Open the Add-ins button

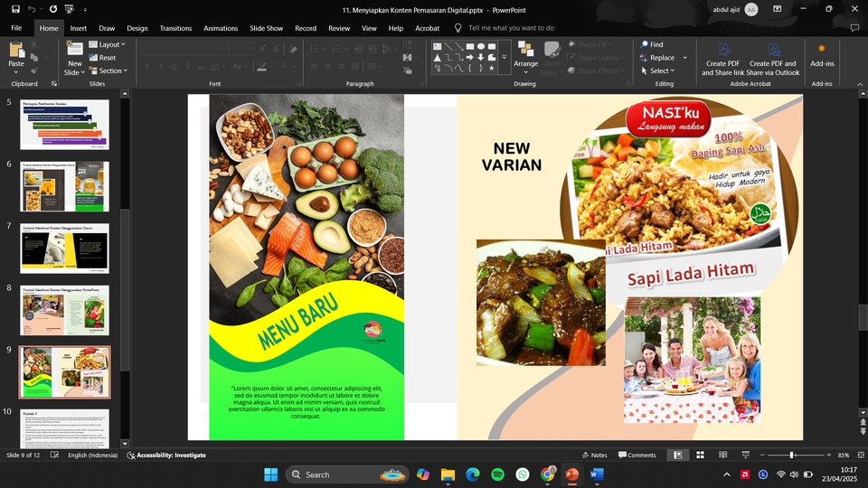coord(822,55)
